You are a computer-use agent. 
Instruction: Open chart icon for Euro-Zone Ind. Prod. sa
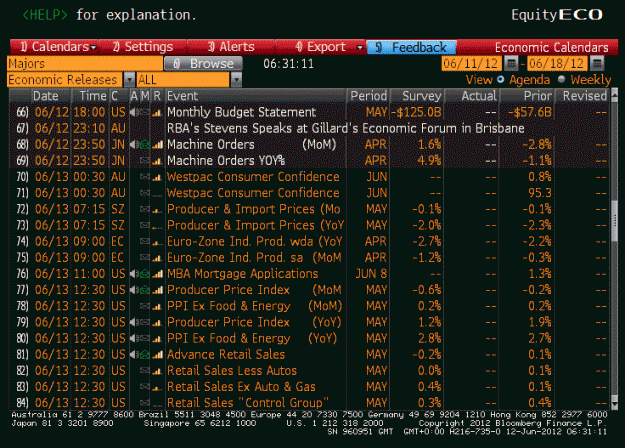pos(157,258)
